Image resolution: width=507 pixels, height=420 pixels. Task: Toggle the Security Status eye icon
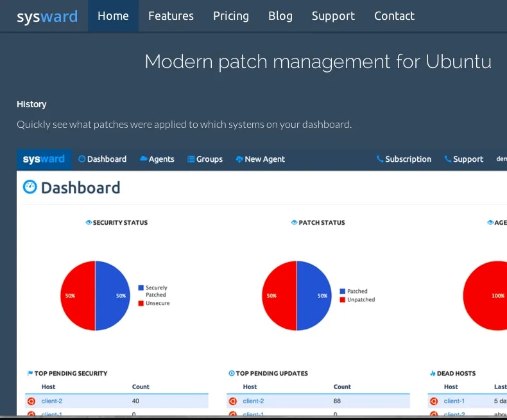[x=89, y=222]
